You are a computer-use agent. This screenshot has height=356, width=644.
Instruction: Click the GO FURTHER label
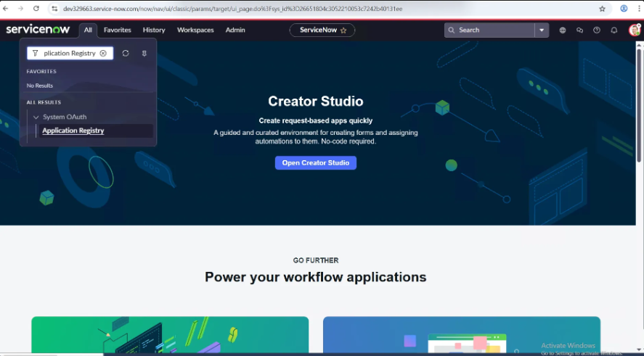pos(315,260)
